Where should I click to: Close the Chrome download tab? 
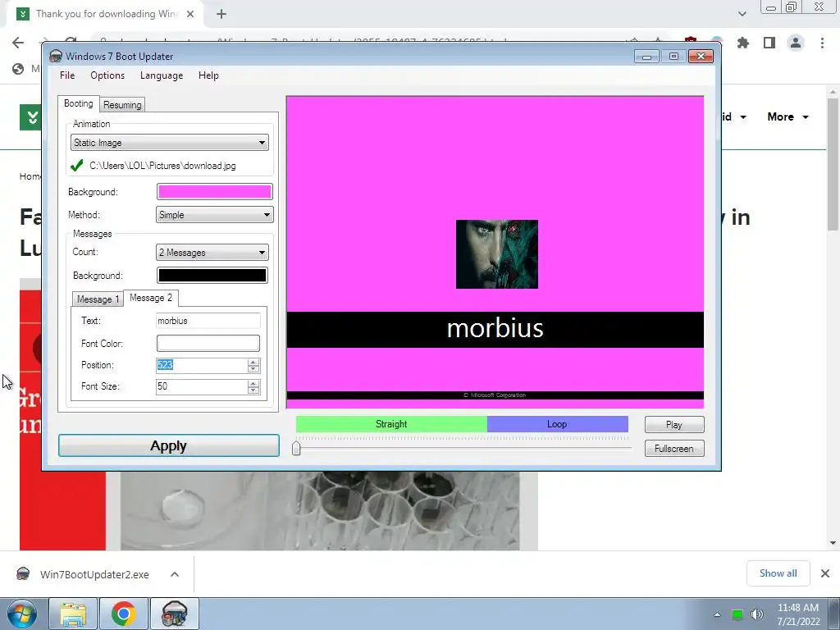(190, 14)
